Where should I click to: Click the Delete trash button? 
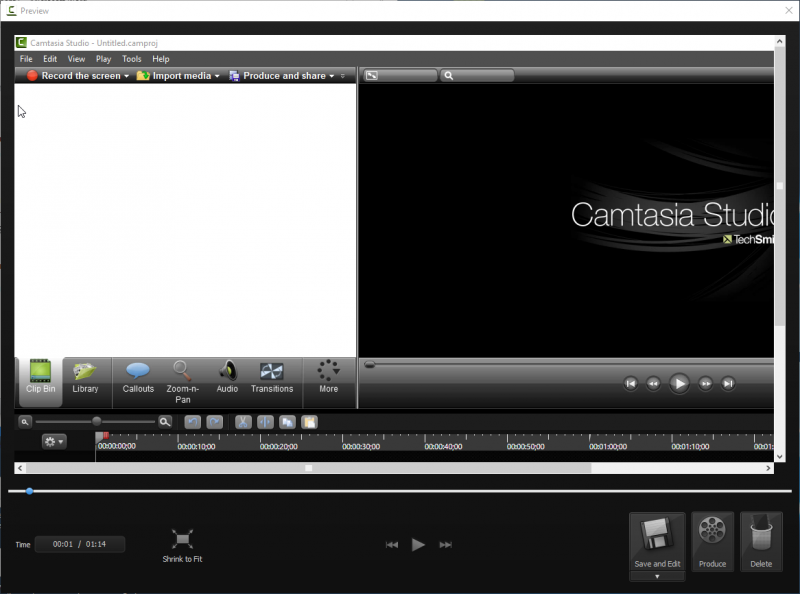click(x=761, y=541)
